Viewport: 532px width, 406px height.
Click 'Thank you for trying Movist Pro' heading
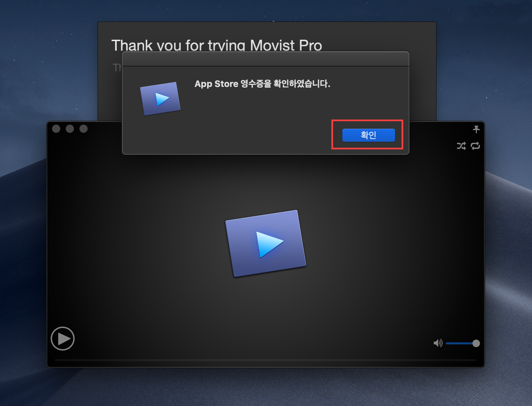217,46
